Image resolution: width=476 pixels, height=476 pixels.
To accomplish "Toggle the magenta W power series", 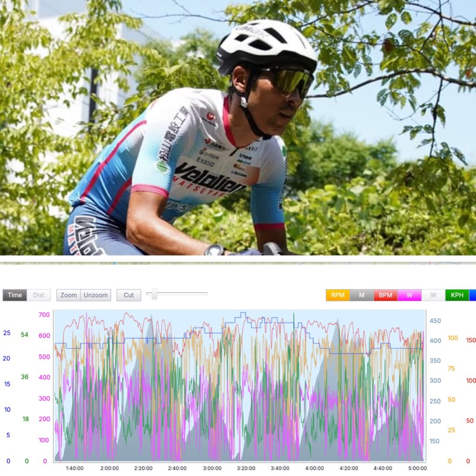I will (410, 295).
